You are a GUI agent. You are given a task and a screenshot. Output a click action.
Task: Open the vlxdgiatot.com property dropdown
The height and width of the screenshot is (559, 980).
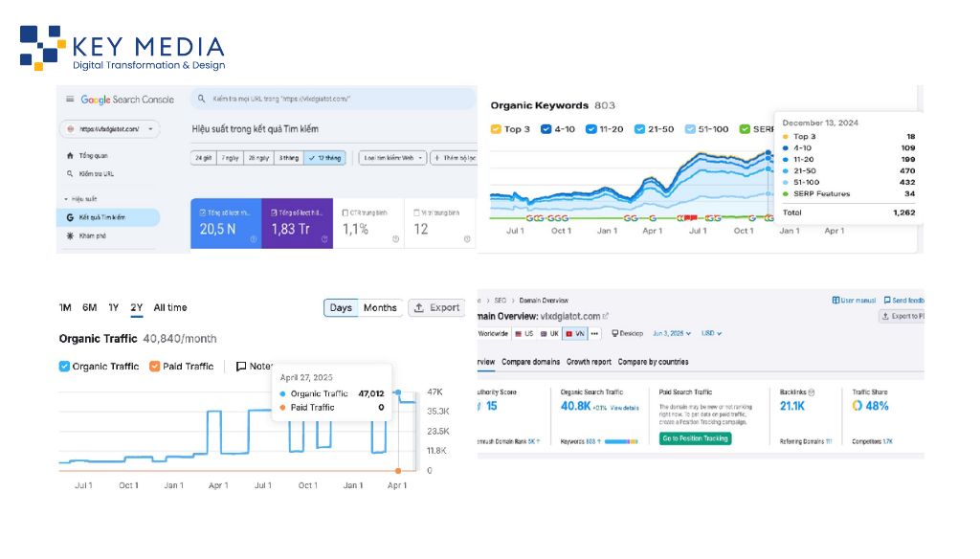pos(110,129)
